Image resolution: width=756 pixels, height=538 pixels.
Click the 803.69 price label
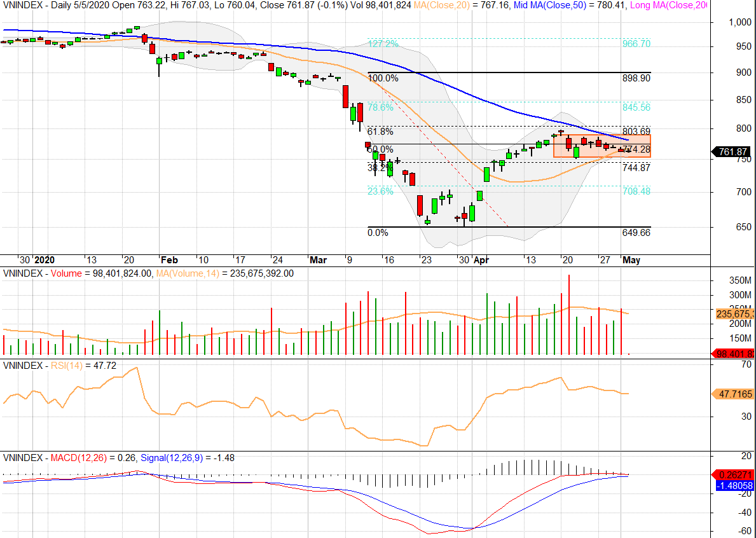click(x=636, y=132)
